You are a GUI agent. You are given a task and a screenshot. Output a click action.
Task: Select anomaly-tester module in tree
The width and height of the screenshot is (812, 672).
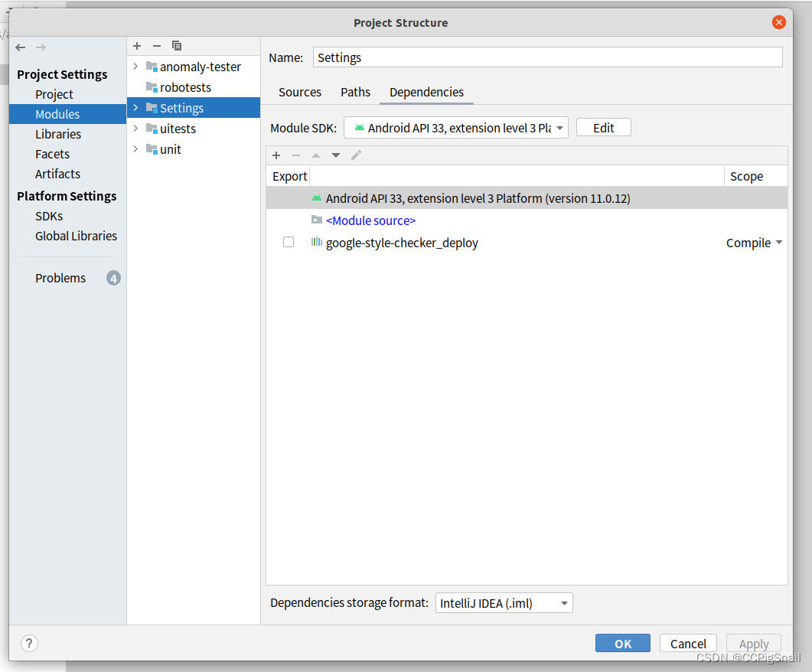201,67
